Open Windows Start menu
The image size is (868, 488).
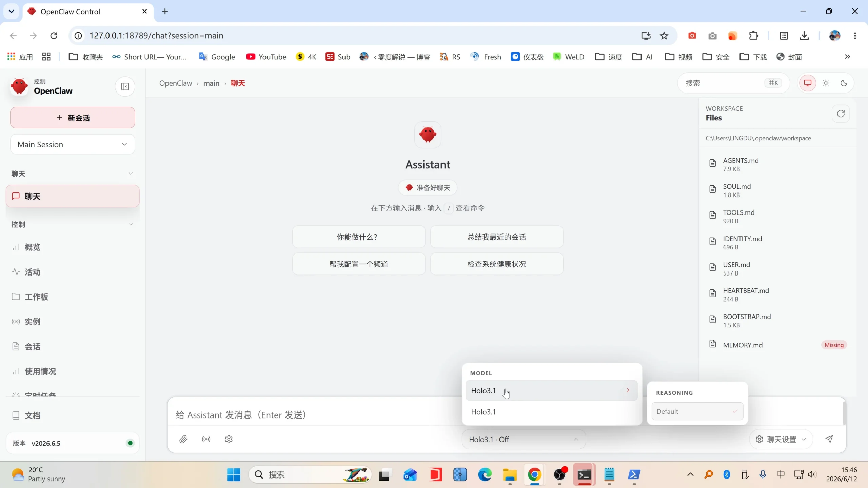pos(233,474)
